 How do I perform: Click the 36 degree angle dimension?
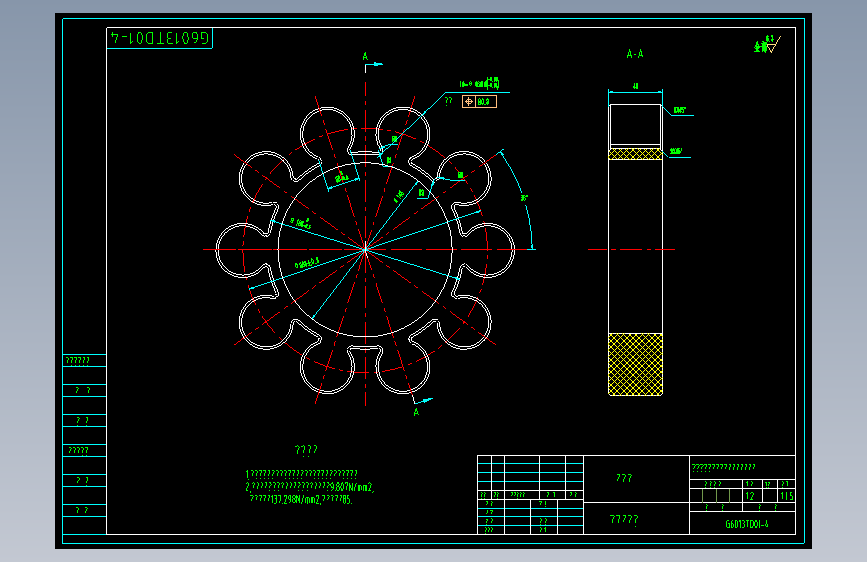(x=524, y=197)
